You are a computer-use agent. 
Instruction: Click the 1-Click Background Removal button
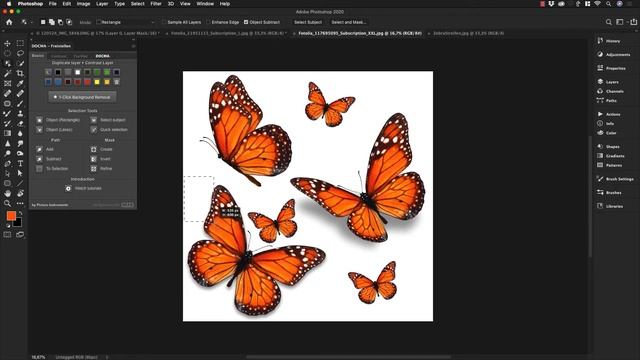click(x=82, y=97)
